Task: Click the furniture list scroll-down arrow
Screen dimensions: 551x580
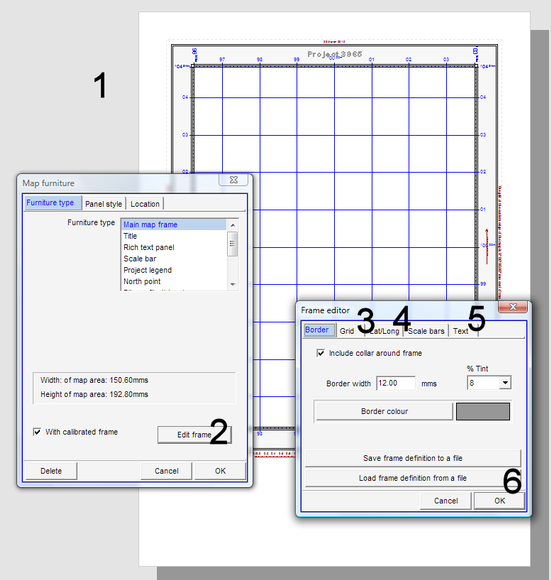Action: pos(233,284)
